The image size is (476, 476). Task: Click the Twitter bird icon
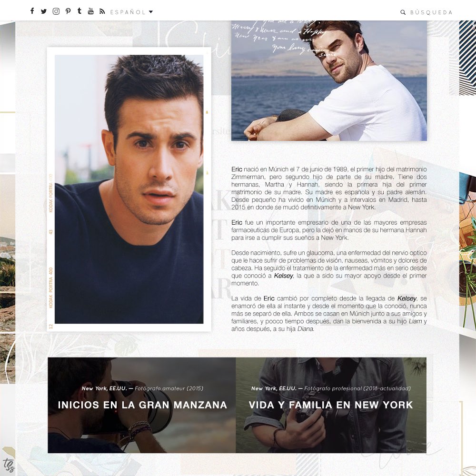[x=44, y=11]
